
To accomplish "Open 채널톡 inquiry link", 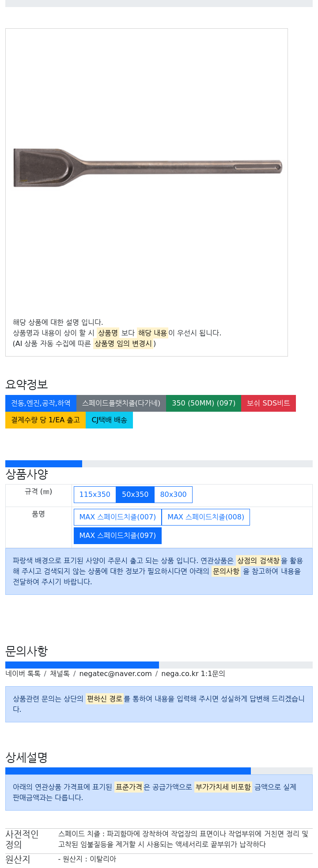I will 60,673.
